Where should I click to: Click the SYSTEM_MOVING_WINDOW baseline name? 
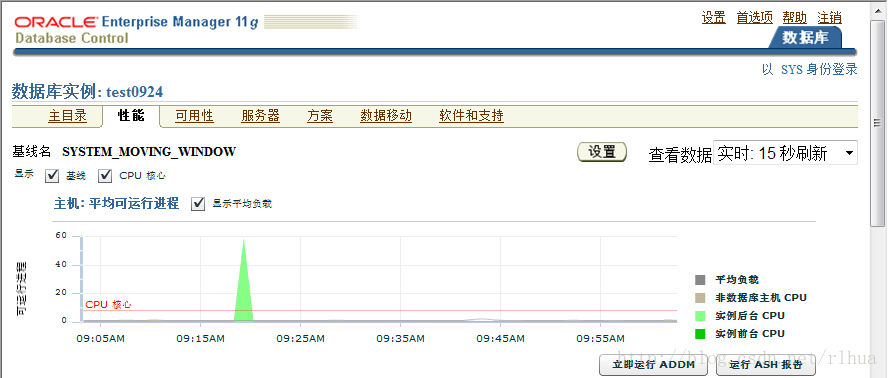point(149,152)
